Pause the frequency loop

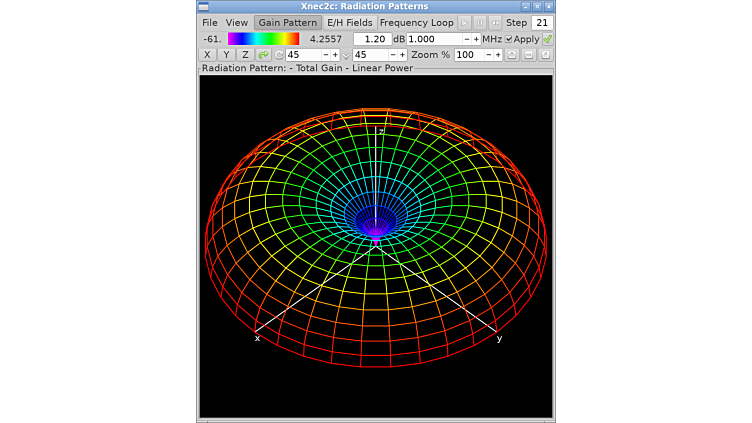point(480,22)
